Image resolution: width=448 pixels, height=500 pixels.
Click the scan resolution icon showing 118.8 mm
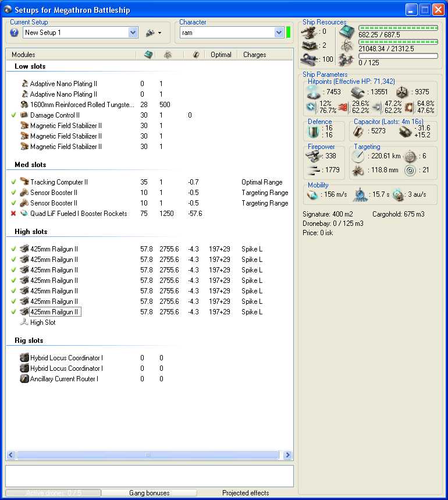click(358, 171)
